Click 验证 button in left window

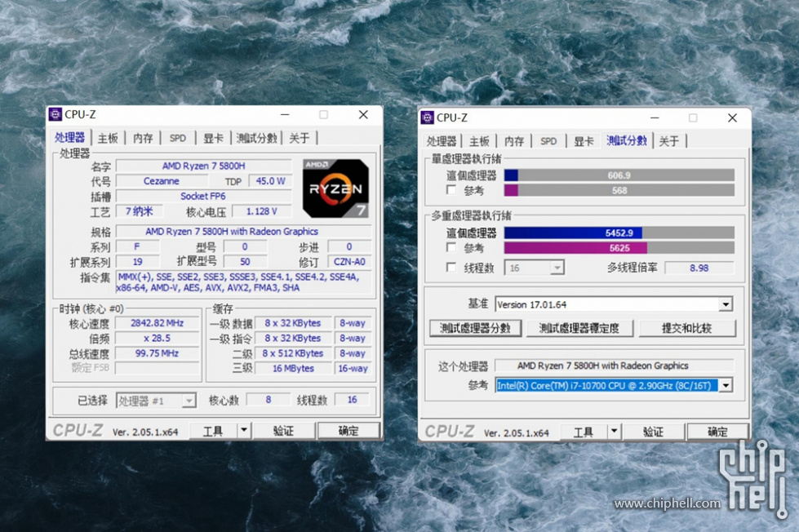coord(283,431)
